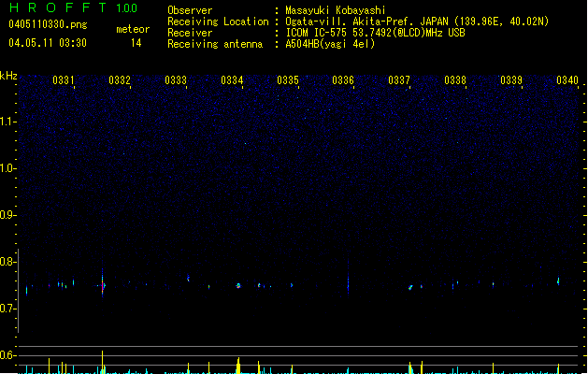This screenshot has width=588, height=374.
Task: Click the tall yellow intensity spike under 0332
Action: click(103, 362)
